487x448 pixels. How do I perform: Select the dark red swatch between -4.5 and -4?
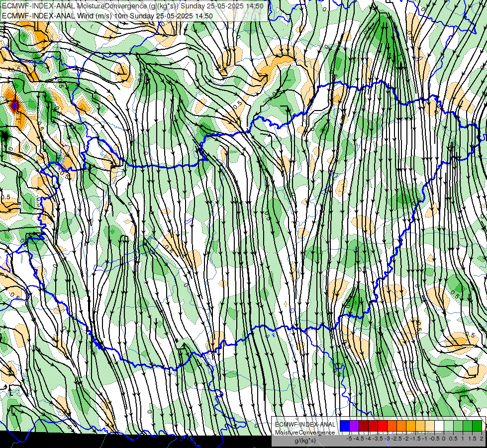tap(364, 426)
